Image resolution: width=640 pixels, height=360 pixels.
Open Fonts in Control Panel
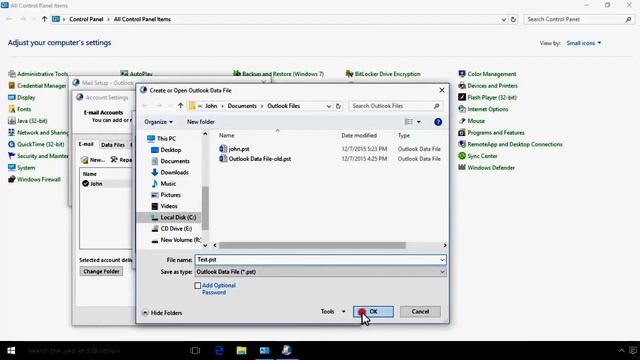click(x=20, y=109)
